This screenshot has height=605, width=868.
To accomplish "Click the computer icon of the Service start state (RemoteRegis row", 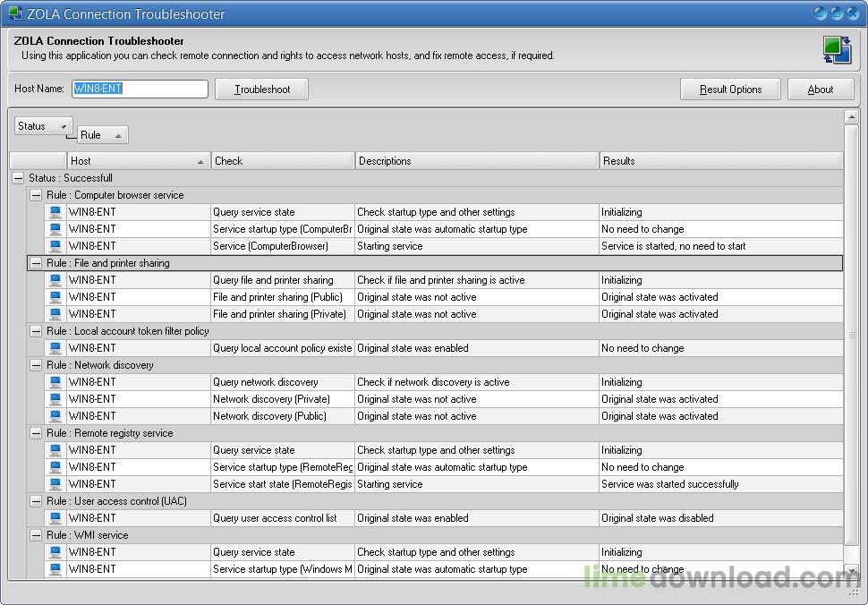I will 55,484.
